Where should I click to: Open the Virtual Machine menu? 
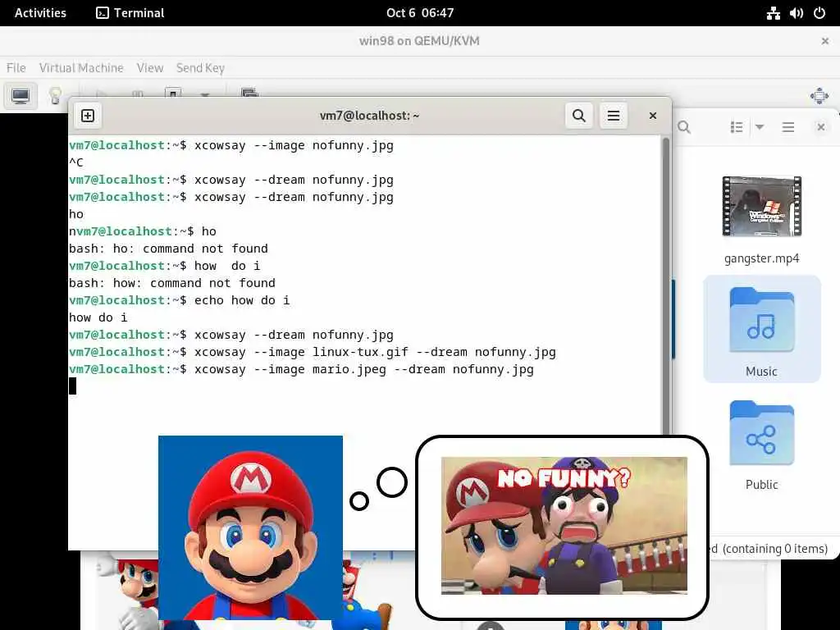[x=81, y=68]
